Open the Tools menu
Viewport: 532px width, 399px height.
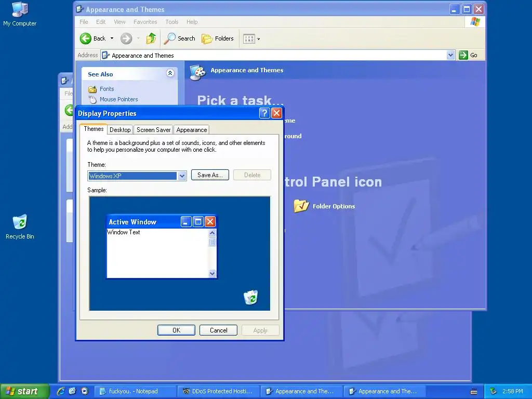click(171, 22)
